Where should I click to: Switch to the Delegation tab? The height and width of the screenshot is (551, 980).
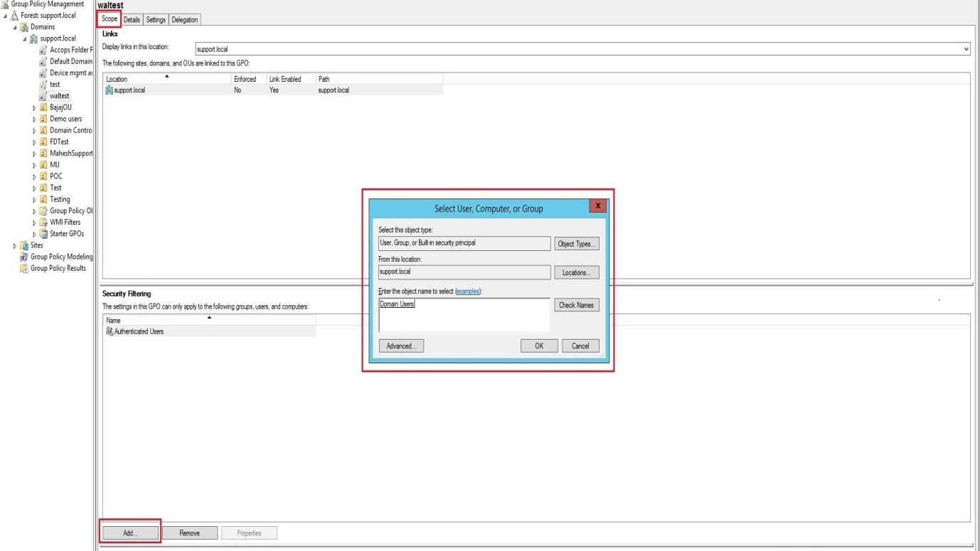(x=185, y=20)
